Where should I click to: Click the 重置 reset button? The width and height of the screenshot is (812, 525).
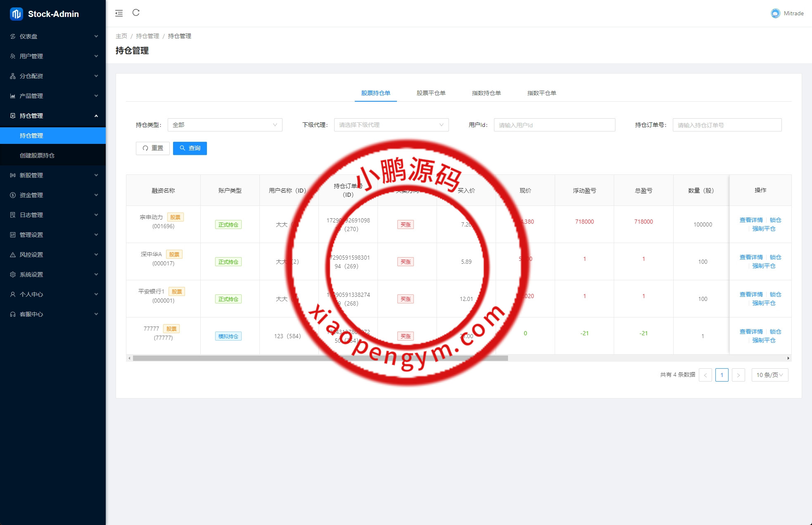pyautogui.click(x=152, y=148)
